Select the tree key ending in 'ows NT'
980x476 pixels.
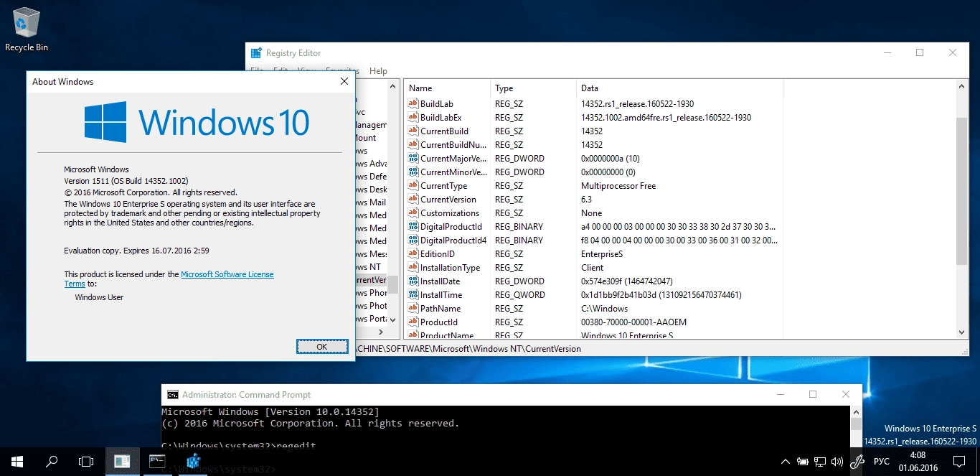[368, 266]
